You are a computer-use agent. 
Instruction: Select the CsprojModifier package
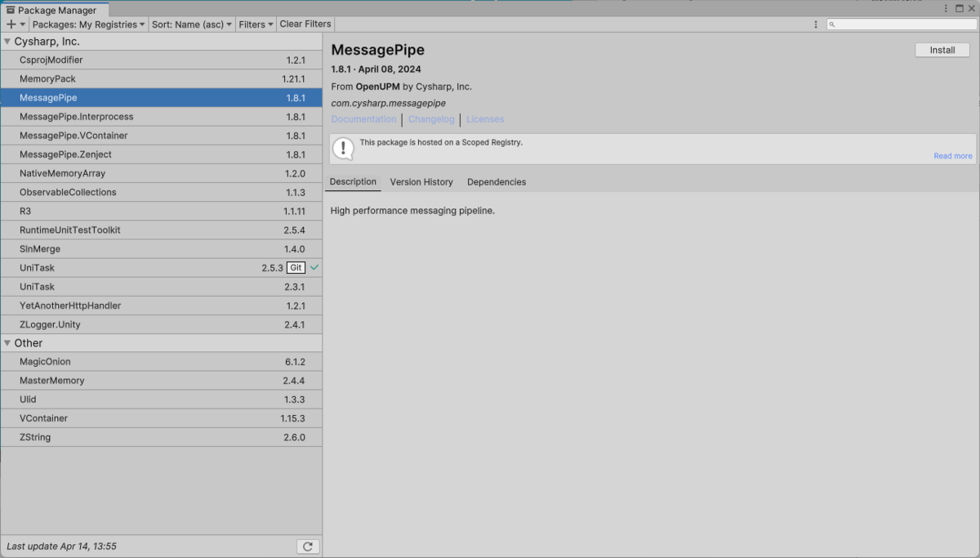[161, 60]
